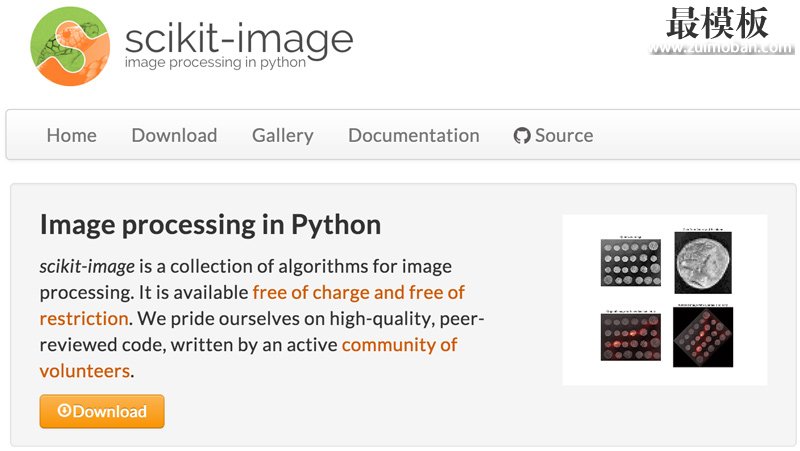The image size is (800, 451).
Task: Click the orange Download button
Action: pyautogui.click(x=102, y=411)
